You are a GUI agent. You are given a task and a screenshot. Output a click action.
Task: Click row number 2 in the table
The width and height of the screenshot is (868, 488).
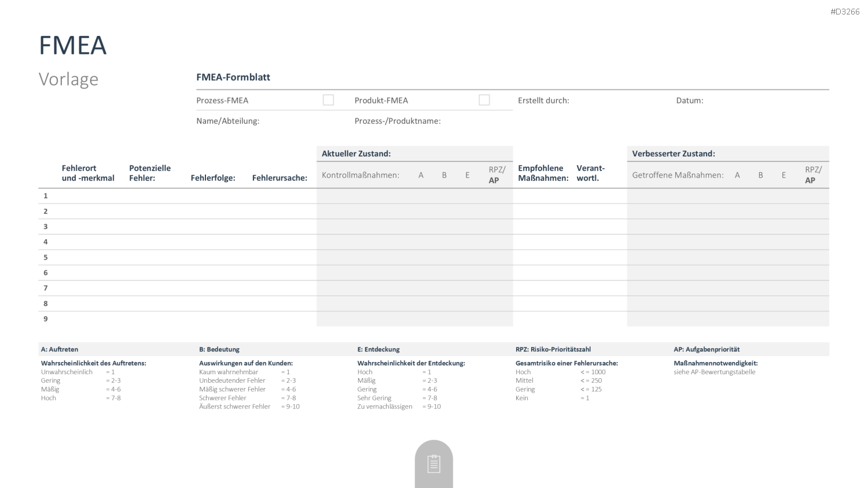point(45,211)
